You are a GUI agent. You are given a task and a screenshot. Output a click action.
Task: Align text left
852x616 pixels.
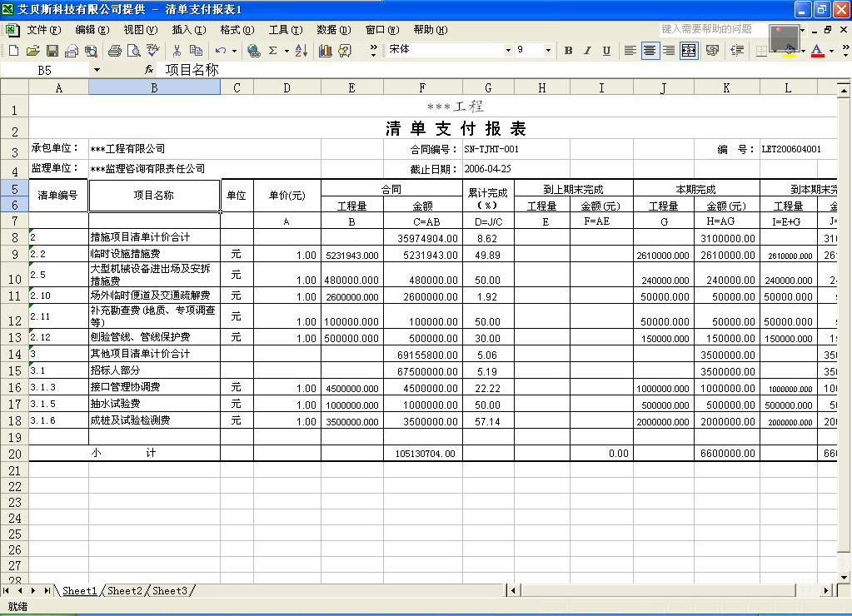630,51
